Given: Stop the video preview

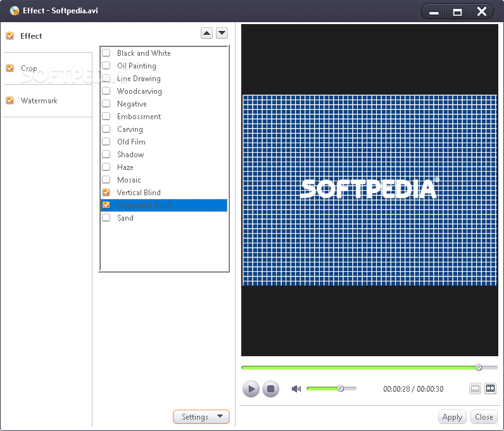Looking at the screenshot, I should coord(270,389).
